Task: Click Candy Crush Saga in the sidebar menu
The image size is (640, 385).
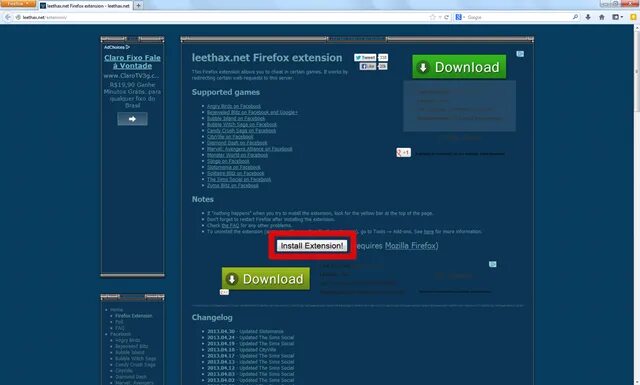Action: (x=135, y=365)
